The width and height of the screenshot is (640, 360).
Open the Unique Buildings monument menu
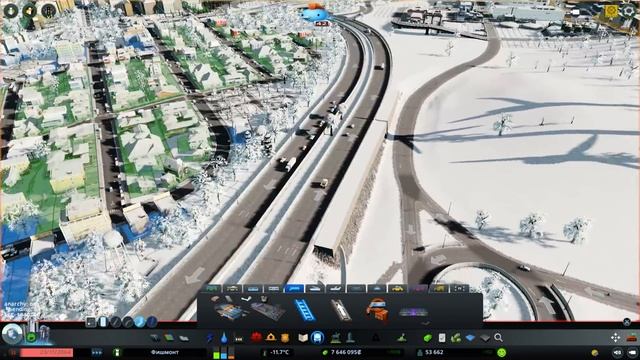tap(350, 337)
